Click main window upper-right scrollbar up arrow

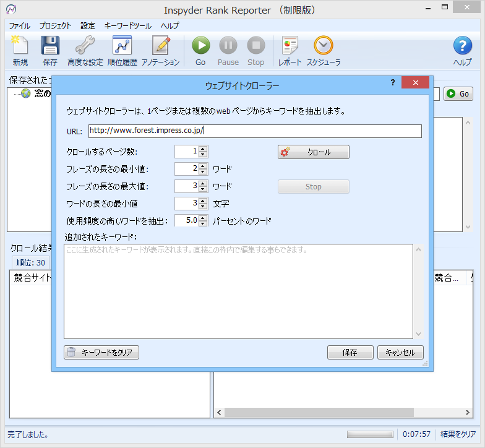pos(468,123)
